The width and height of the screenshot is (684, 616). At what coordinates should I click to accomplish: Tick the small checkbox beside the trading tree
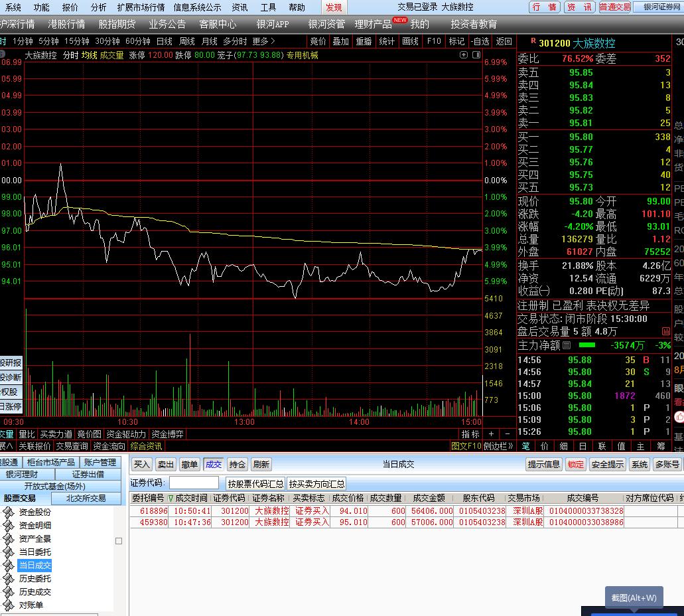click(x=118, y=541)
